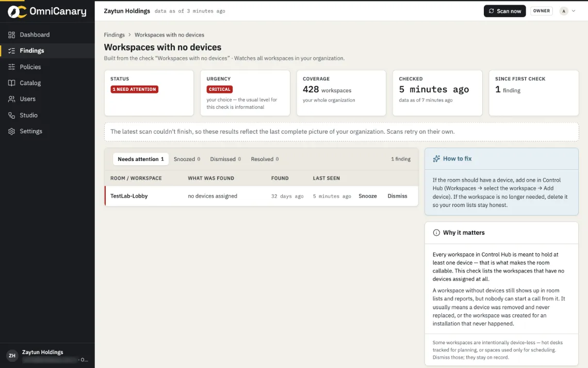Click the ROOM / WORKSPACE column header
Image resolution: width=588 pixels, height=368 pixels.
(x=136, y=178)
